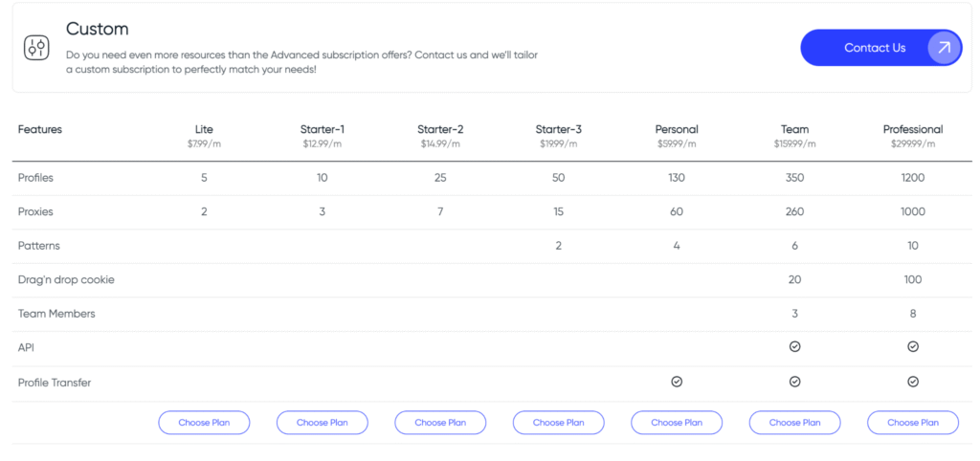Click the API checkmark for Team plan
Viewport: 980px width, 461px height.
pyautogui.click(x=794, y=347)
